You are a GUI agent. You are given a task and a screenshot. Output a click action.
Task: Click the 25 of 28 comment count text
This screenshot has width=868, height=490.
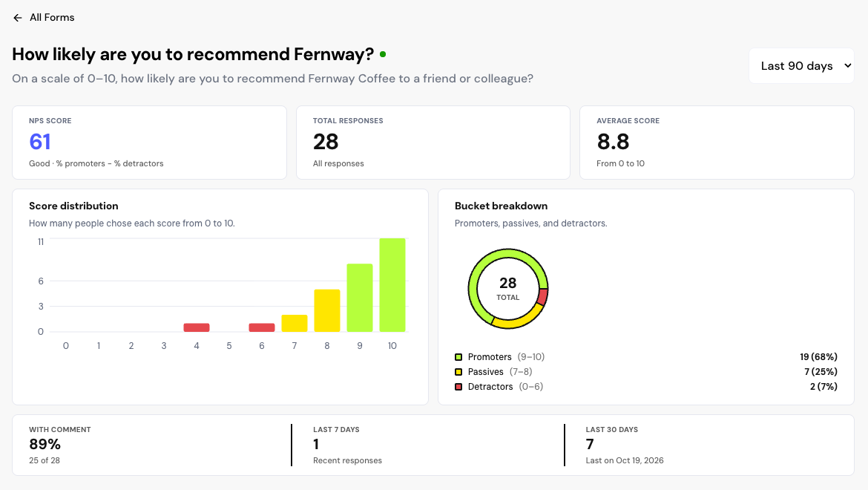pos(45,460)
